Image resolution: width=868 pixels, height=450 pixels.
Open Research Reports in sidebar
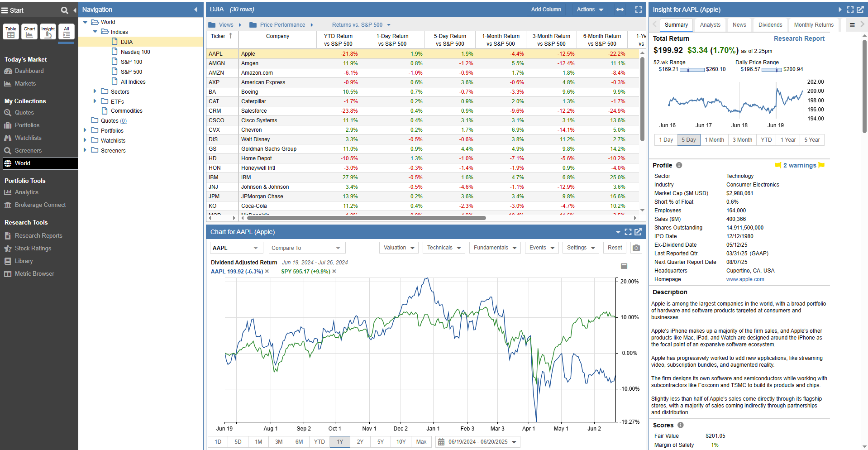(x=38, y=236)
